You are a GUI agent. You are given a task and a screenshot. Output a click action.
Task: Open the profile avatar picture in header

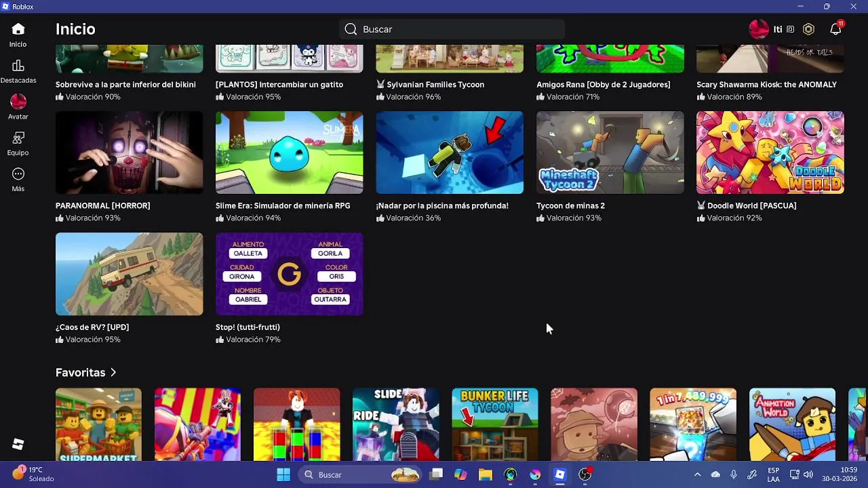[x=758, y=29]
